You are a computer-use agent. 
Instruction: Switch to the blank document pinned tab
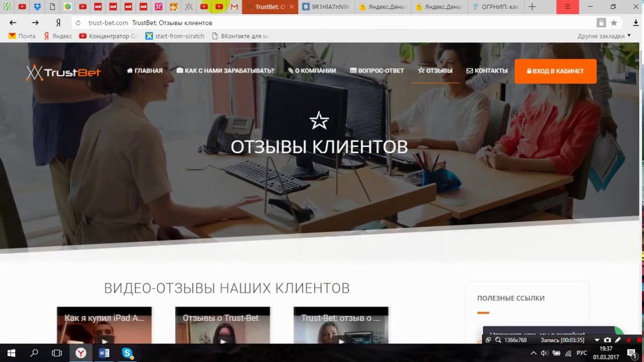[52, 7]
